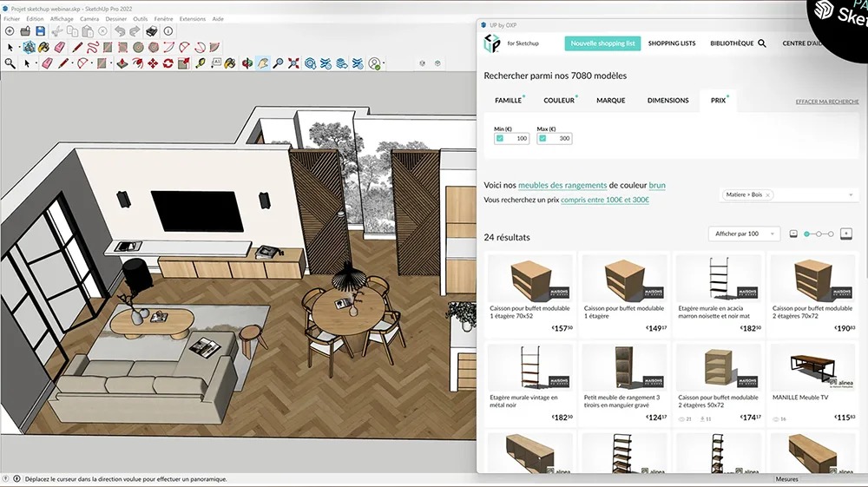This screenshot has height=487, width=868.
Task: Select the Freehand tool icon
Action: 93,47
